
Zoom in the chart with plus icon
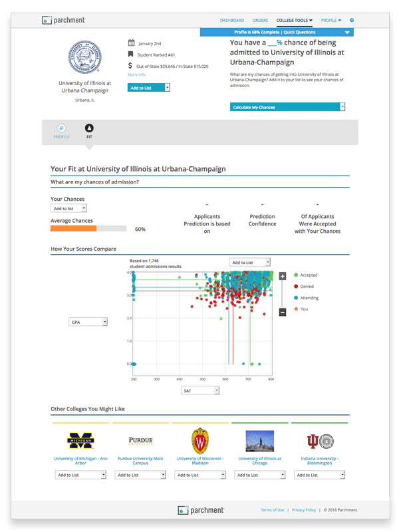pyautogui.click(x=282, y=276)
